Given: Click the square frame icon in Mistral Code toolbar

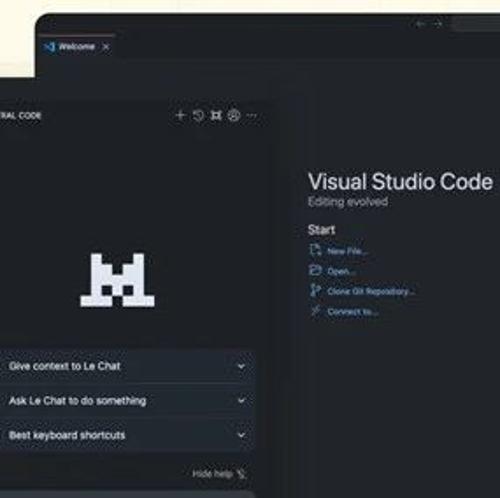Looking at the screenshot, I should 216,115.
